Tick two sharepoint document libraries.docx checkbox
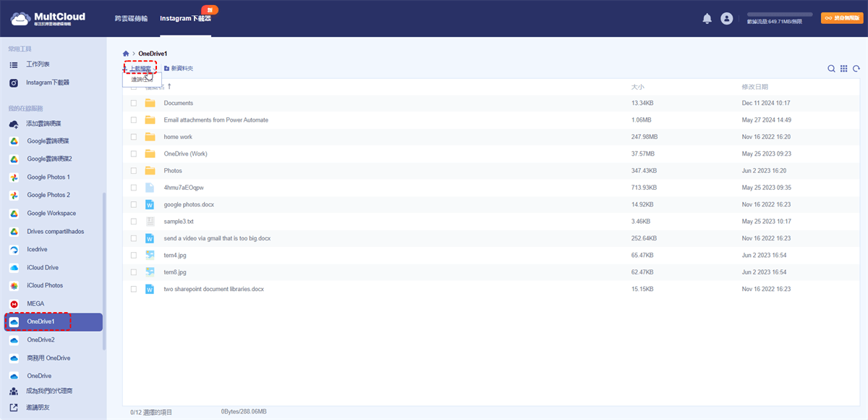This screenshot has width=868, height=420. 133,289
